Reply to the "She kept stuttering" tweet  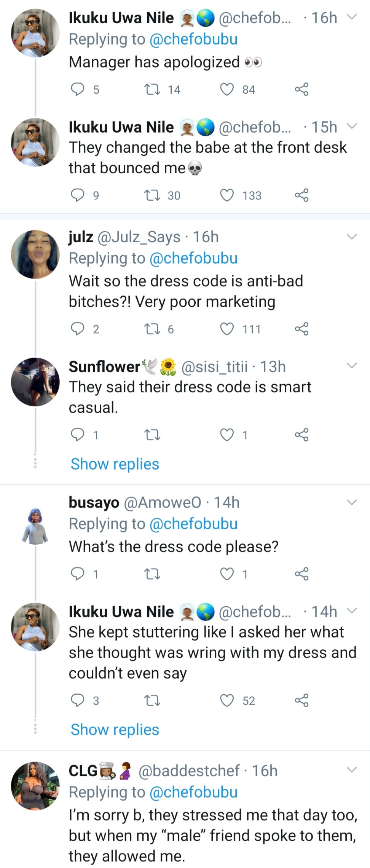[x=78, y=700]
